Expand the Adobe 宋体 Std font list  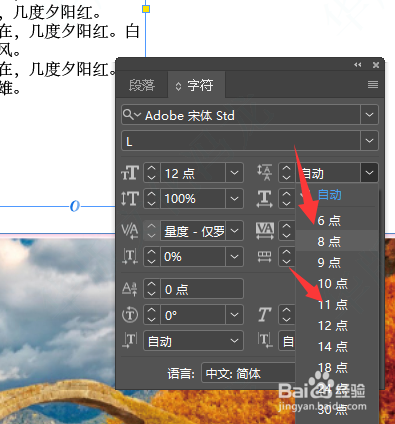369,115
